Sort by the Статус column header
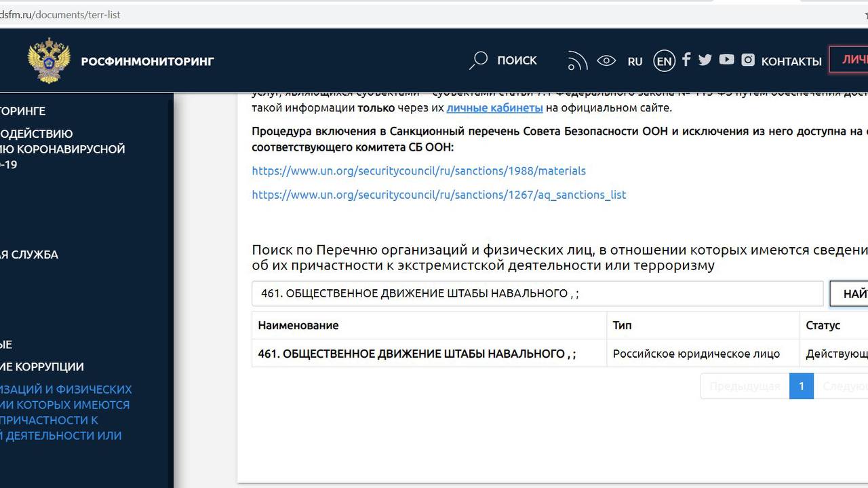The image size is (868, 488). [x=834, y=325]
